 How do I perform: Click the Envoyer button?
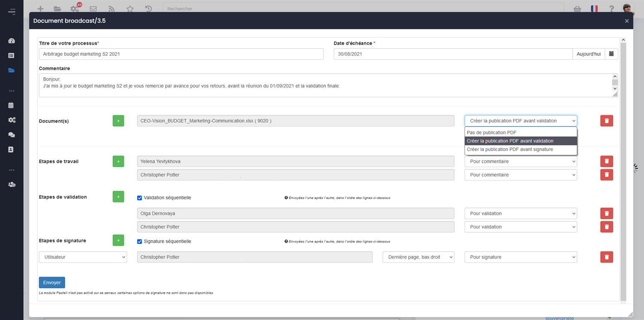click(x=52, y=282)
